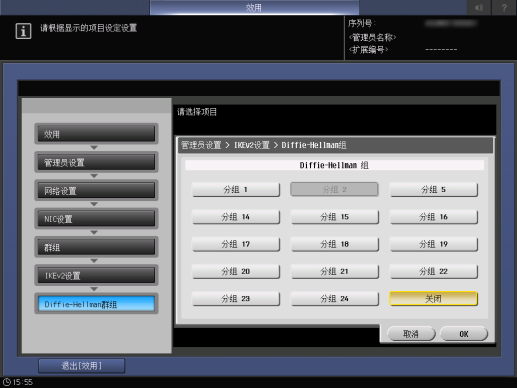This screenshot has width=517, height=388.
Task: Choose 分组 5 button
Action: click(x=433, y=189)
